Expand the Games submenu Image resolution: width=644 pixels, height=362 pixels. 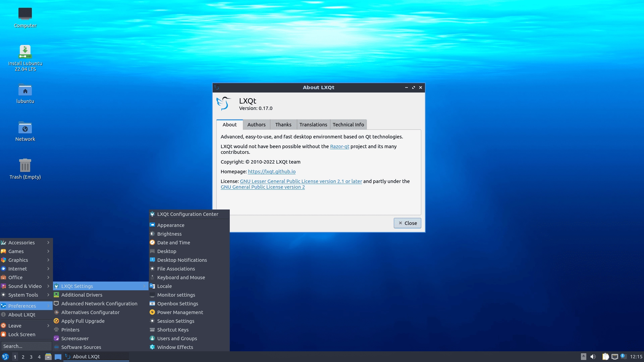[26, 251]
